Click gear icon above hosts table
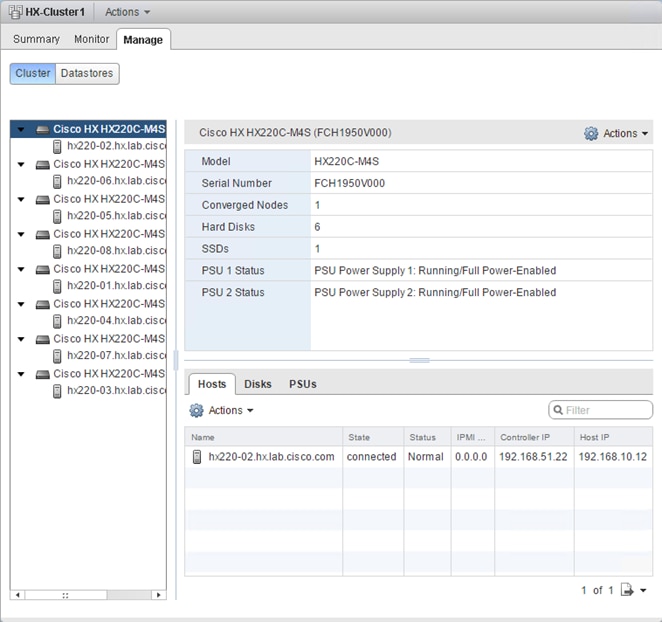 pyautogui.click(x=196, y=410)
